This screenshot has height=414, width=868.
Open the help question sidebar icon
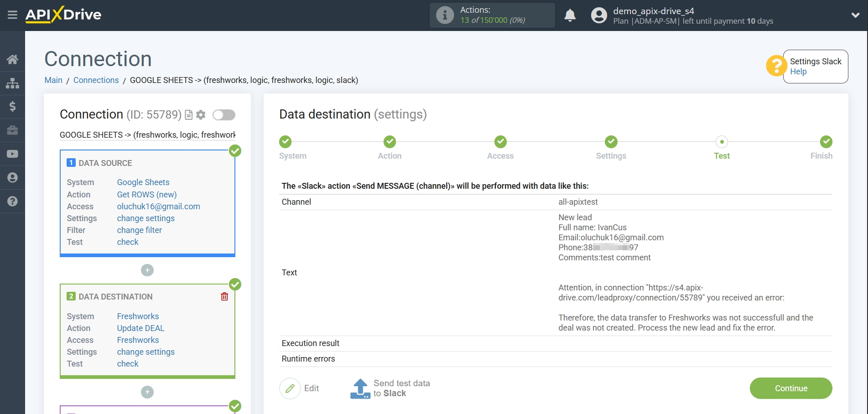pyautogui.click(x=12, y=201)
